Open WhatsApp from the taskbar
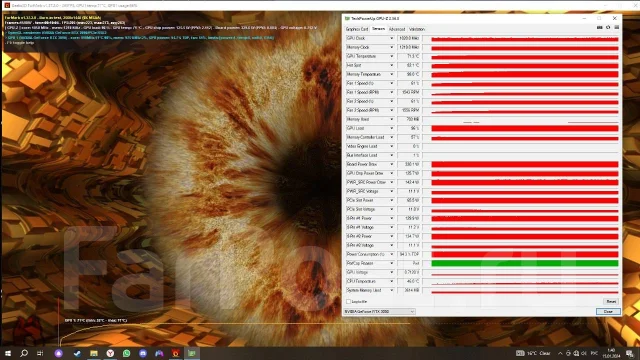The height and width of the screenshot is (360, 640). 127,353
